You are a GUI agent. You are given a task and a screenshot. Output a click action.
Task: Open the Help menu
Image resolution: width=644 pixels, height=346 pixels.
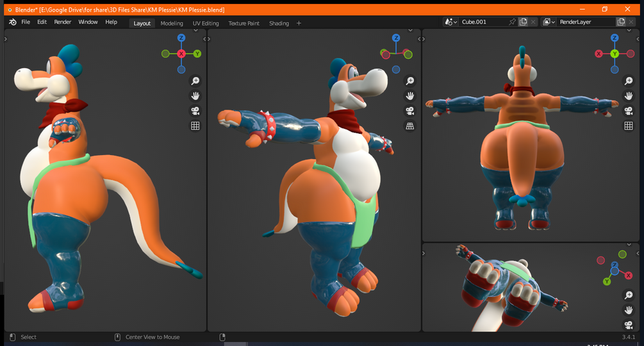pyautogui.click(x=111, y=22)
